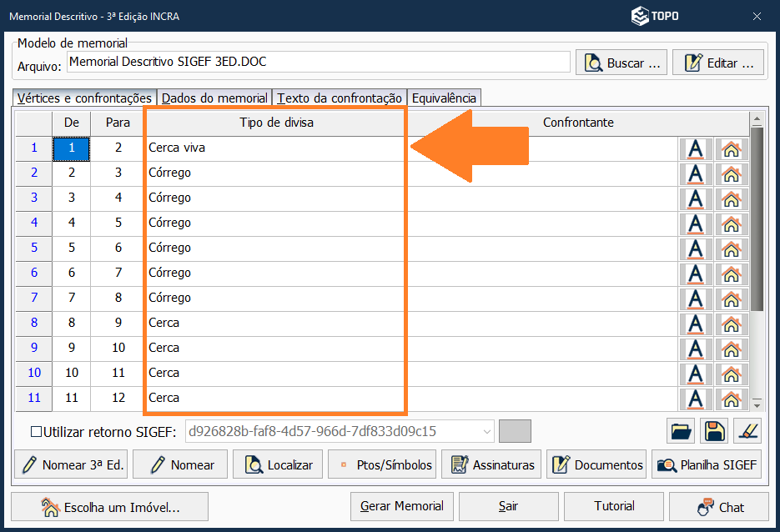Click the text 'A' icon in row 1
Screen dimensions: 780x532
(x=696, y=149)
